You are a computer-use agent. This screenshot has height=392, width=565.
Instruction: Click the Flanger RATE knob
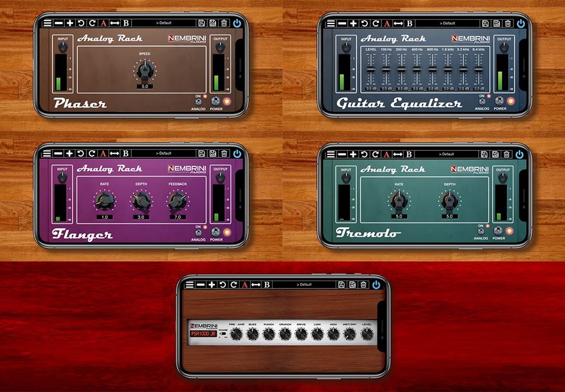105,201
